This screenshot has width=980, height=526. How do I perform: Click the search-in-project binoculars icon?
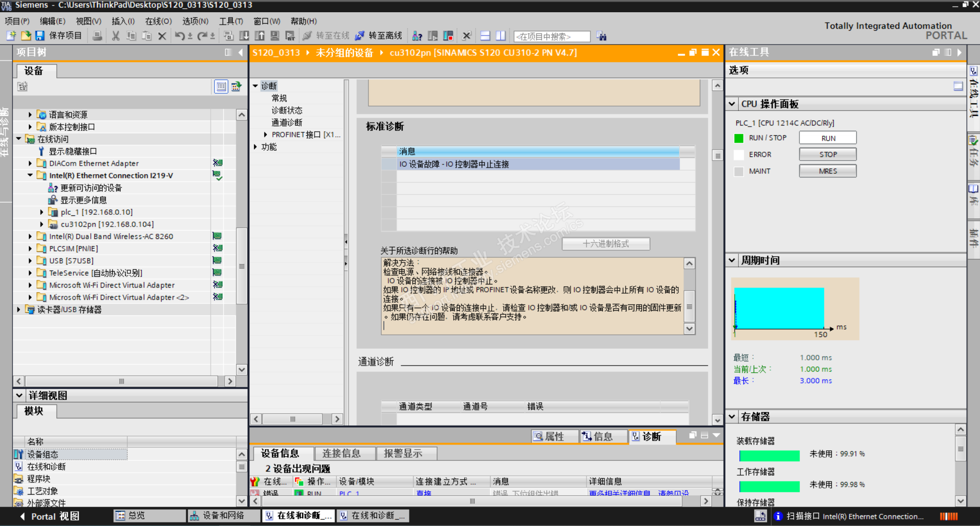coord(601,36)
